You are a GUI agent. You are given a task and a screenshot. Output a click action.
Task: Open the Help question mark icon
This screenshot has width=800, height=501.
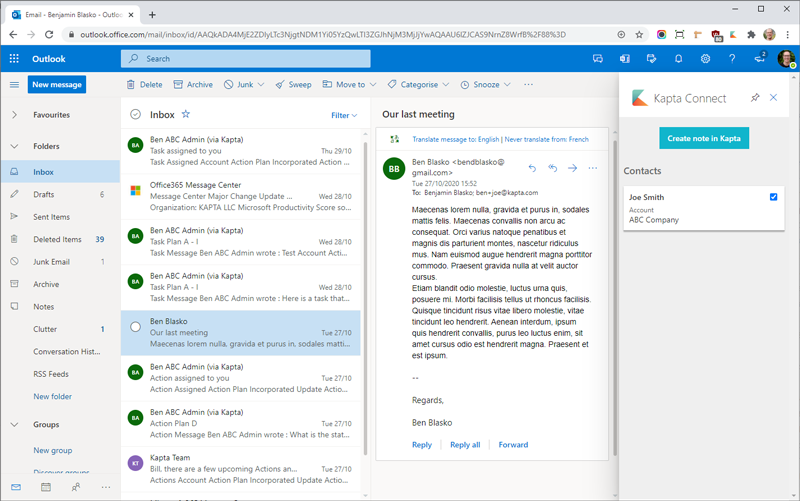point(732,59)
